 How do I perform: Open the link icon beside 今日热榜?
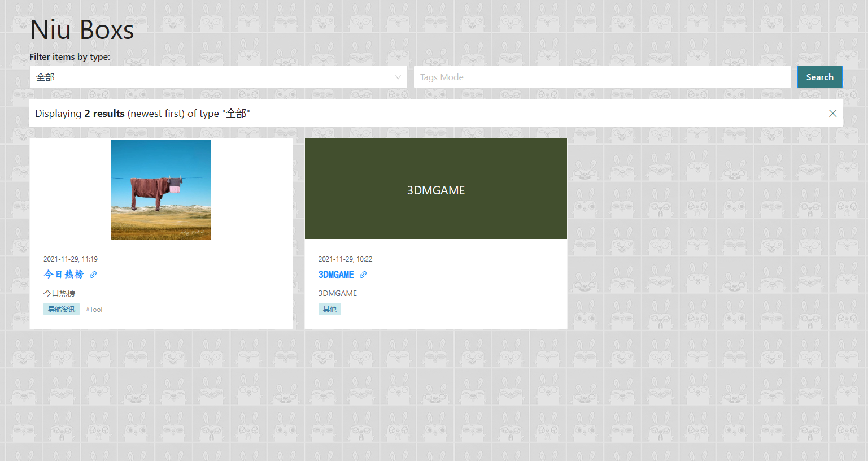[x=93, y=275]
